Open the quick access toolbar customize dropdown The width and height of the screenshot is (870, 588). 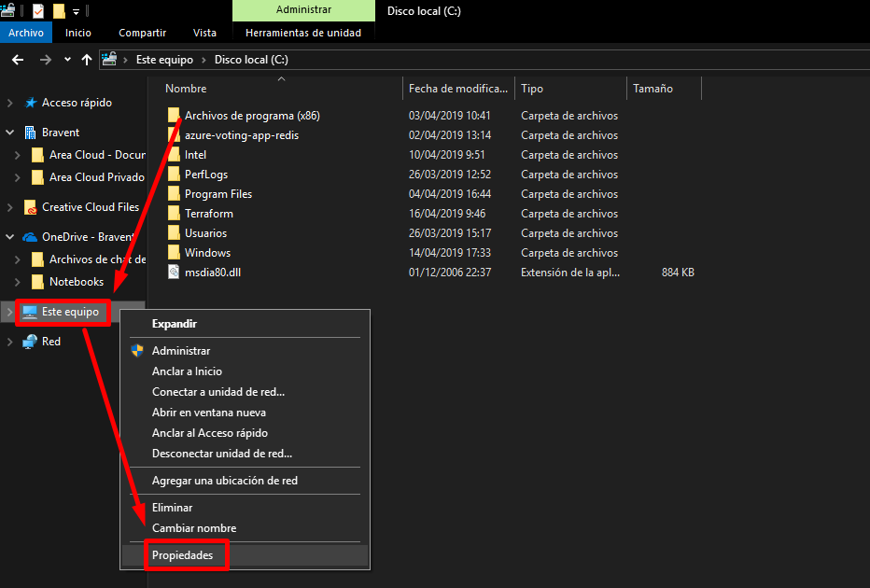(x=76, y=11)
